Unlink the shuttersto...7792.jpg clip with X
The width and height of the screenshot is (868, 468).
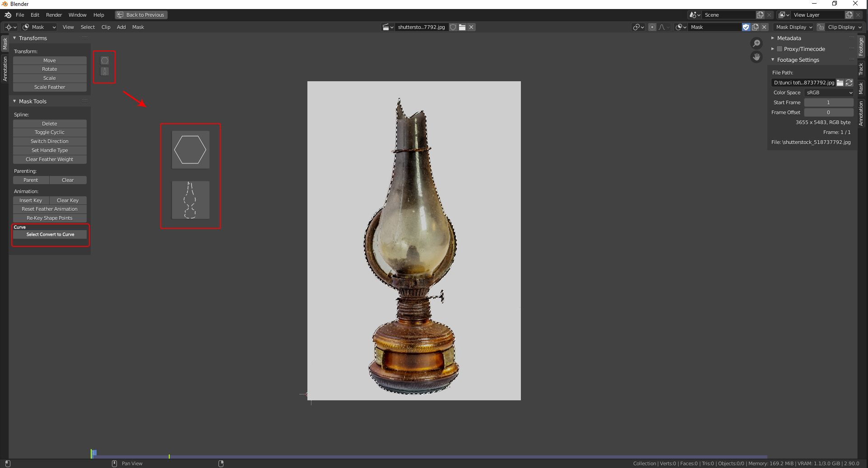click(x=471, y=27)
